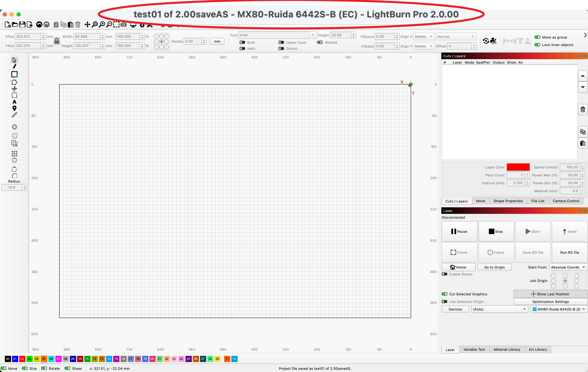Image resolution: width=588 pixels, height=372 pixels.
Task: Save the project with the floppy disk icon
Action: (22, 24)
